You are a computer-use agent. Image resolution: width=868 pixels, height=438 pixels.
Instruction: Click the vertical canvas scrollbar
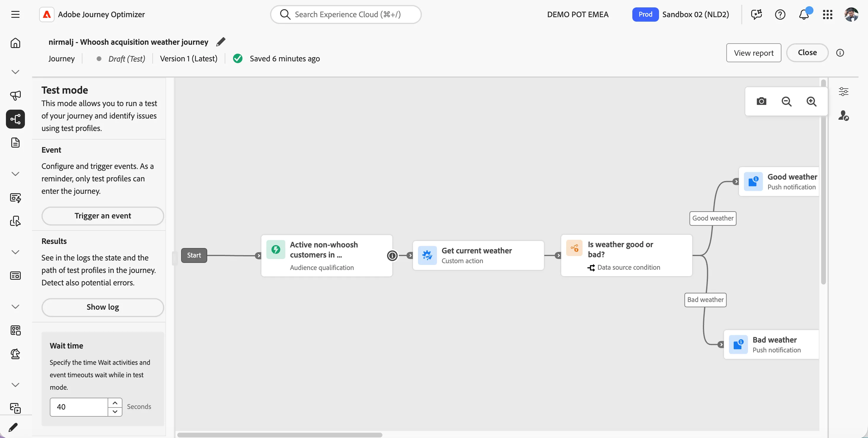click(x=823, y=182)
